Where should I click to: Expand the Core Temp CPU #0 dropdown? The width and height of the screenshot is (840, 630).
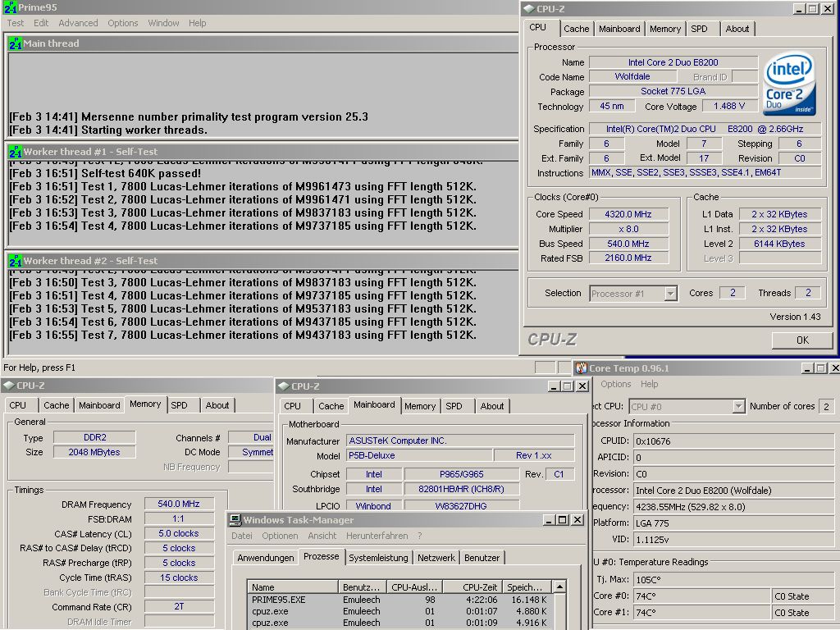coord(739,407)
